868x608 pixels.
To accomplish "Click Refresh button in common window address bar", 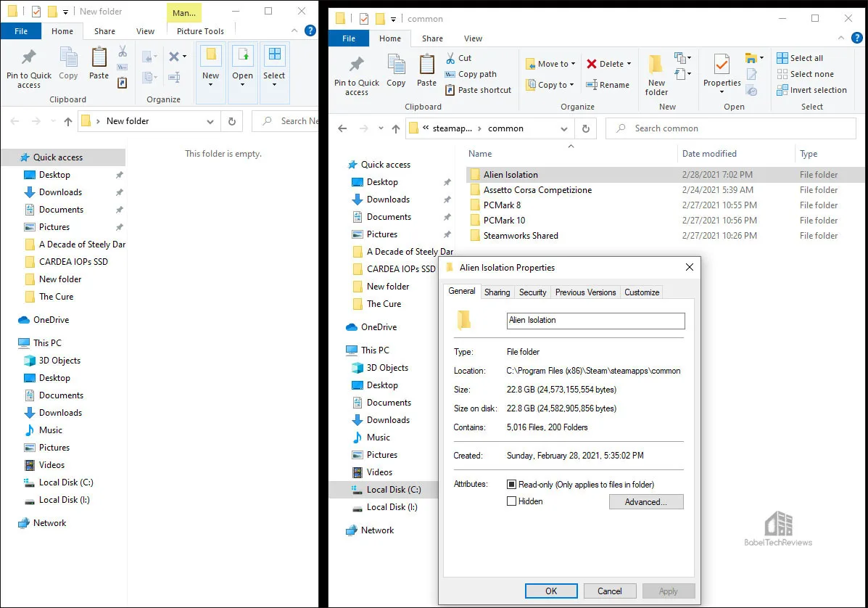I will click(586, 128).
